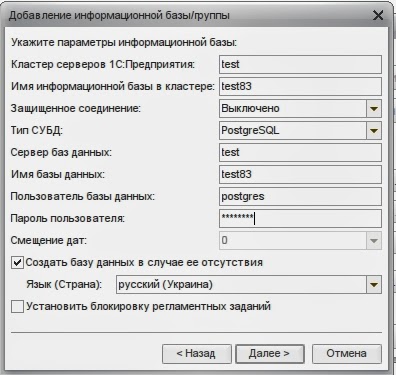Expand the Язык (Страна) dropdown arrow
This screenshot has width=396, height=375.
pos(374,285)
